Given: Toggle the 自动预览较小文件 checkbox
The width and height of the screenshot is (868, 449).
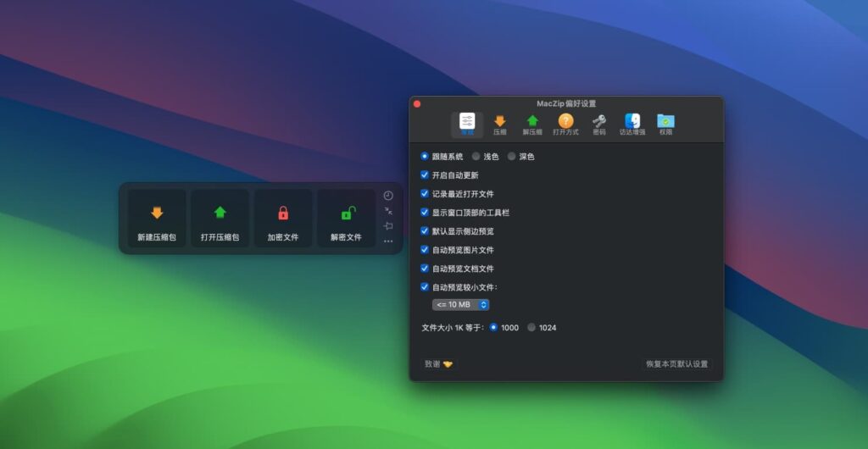Looking at the screenshot, I should point(425,287).
